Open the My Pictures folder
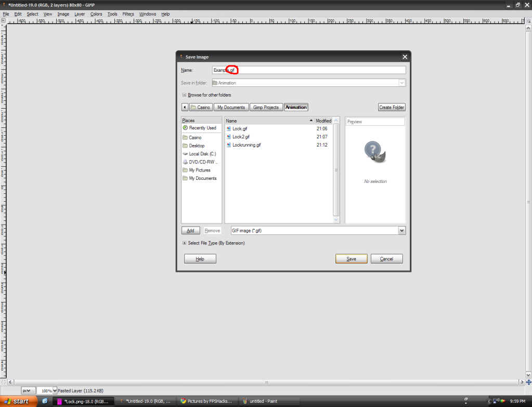532x407 pixels. coord(200,170)
